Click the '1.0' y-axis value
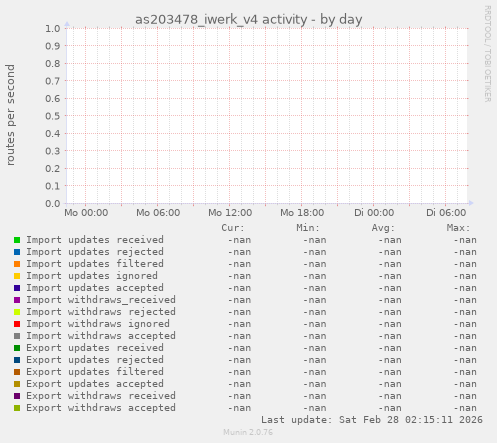The width and height of the screenshot is (497, 443). coord(53,28)
